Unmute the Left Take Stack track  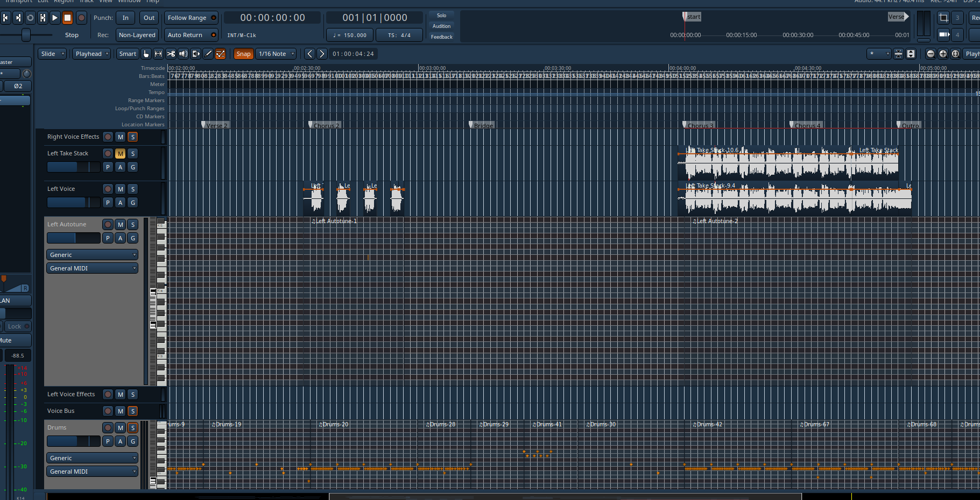tap(121, 154)
